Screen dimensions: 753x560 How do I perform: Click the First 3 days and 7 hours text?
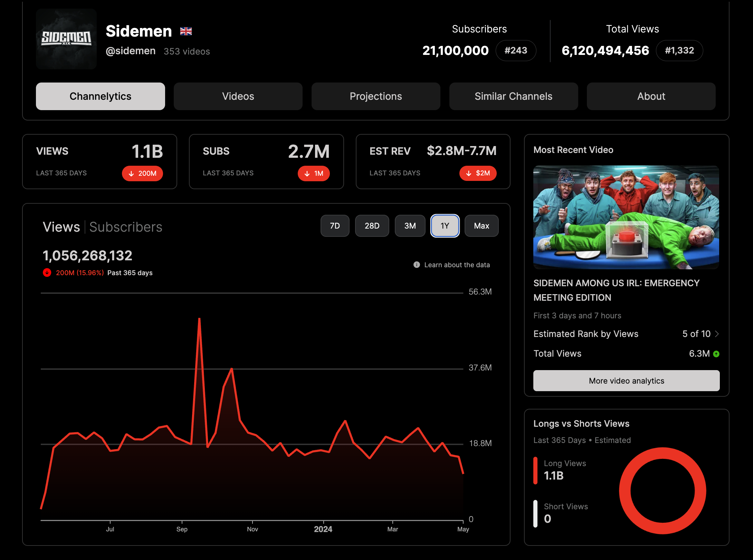(x=577, y=316)
